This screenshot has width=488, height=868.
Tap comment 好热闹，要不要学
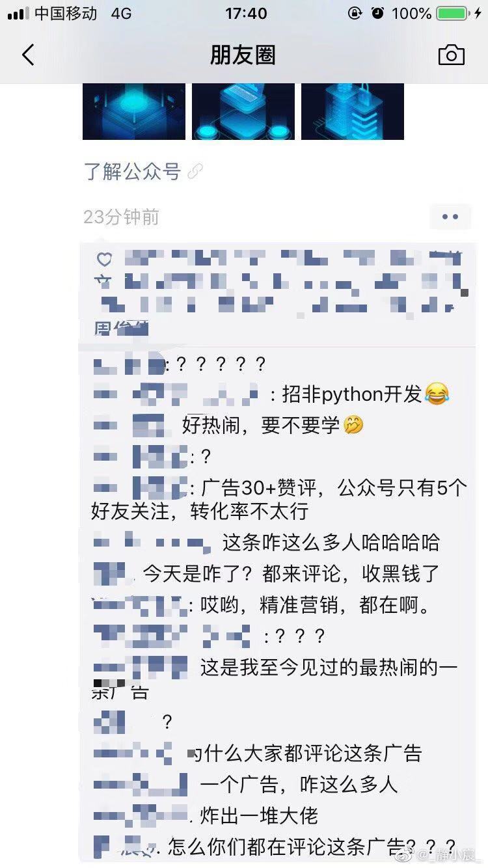click(228, 426)
